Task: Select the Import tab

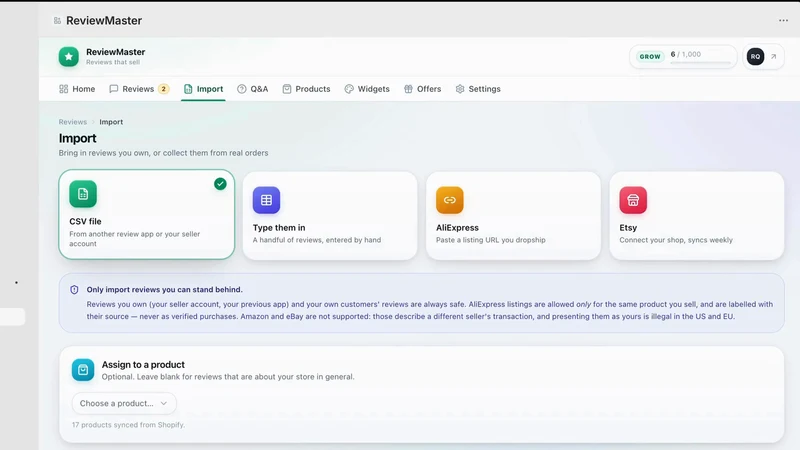Action: (203, 89)
